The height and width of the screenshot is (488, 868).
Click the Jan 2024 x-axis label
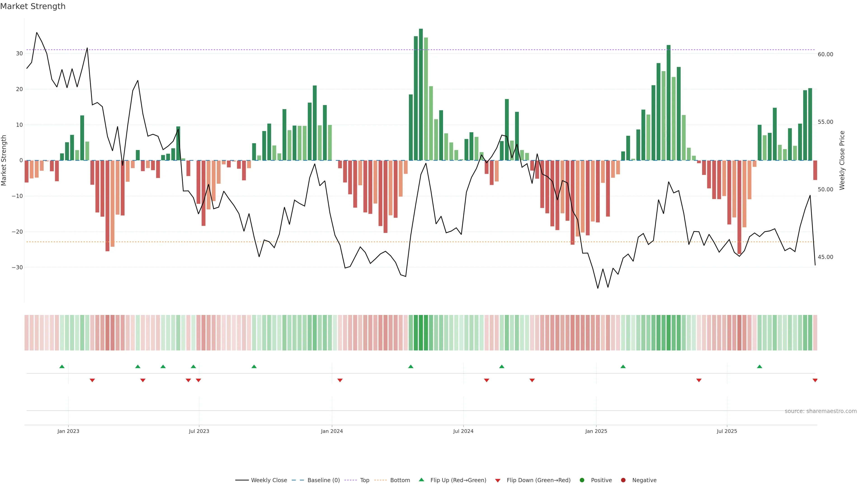pyautogui.click(x=332, y=431)
